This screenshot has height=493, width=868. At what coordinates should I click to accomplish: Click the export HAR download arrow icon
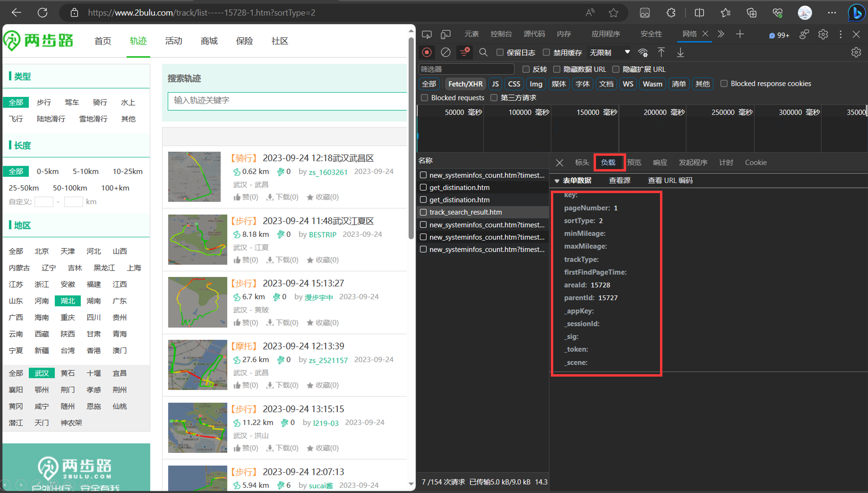coord(680,52)
